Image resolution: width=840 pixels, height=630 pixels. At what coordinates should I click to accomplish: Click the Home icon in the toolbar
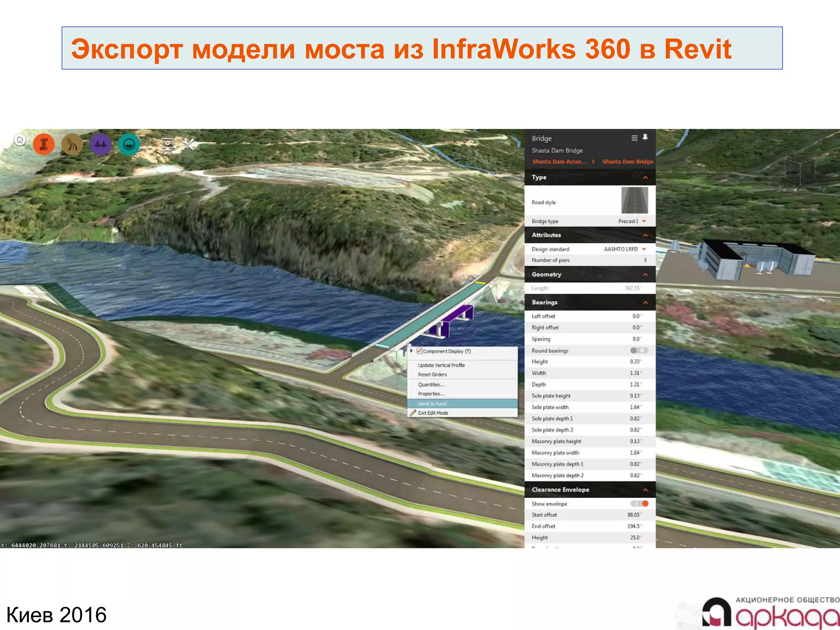click(x=20, y=141)
